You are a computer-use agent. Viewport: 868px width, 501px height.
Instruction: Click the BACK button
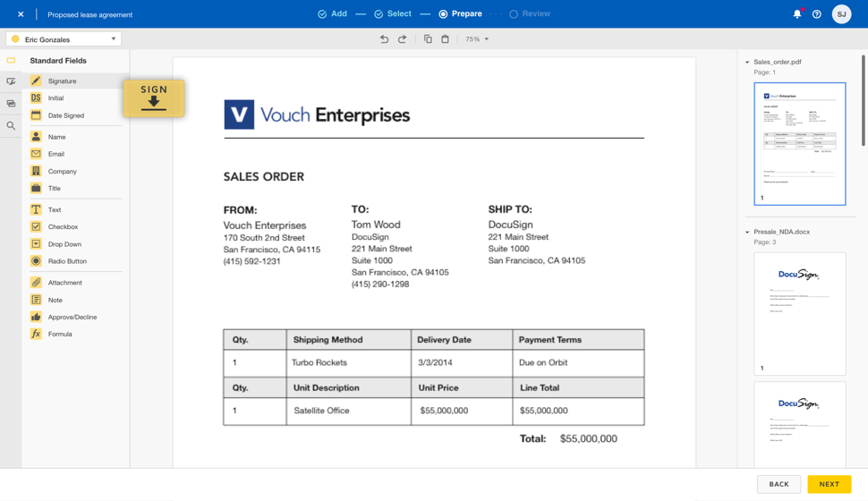pyautogui.click(x=779, y=484)
